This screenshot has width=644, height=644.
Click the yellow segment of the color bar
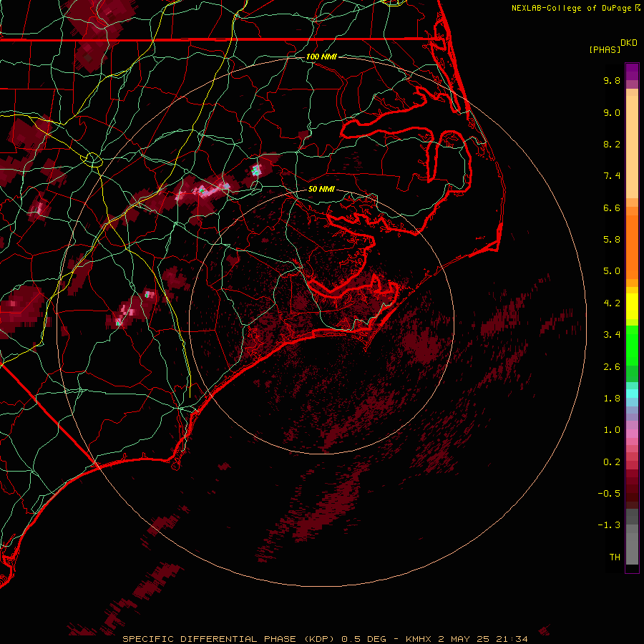tap(632, 306)
